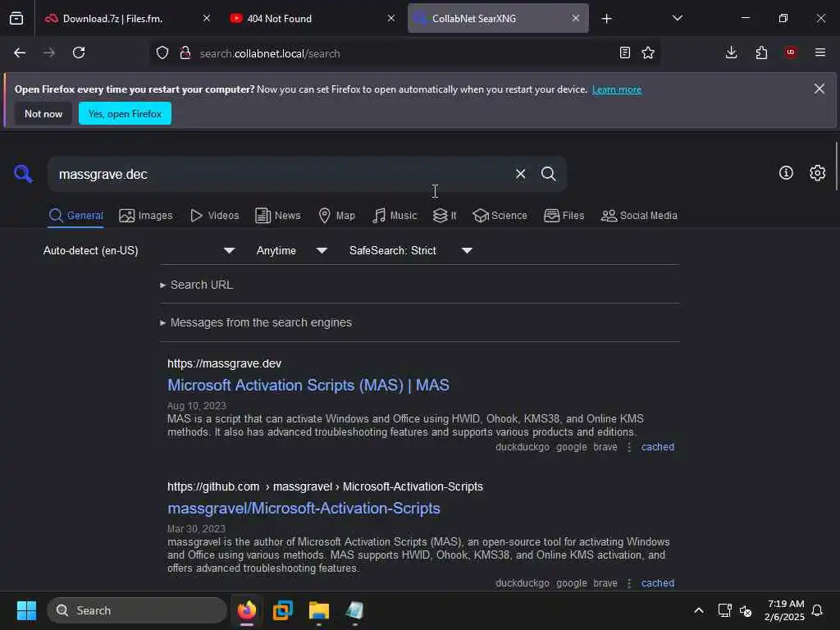Click Yes, open Firefox button
The height and width of the screenshot is (630, 840).
point(125,113)
